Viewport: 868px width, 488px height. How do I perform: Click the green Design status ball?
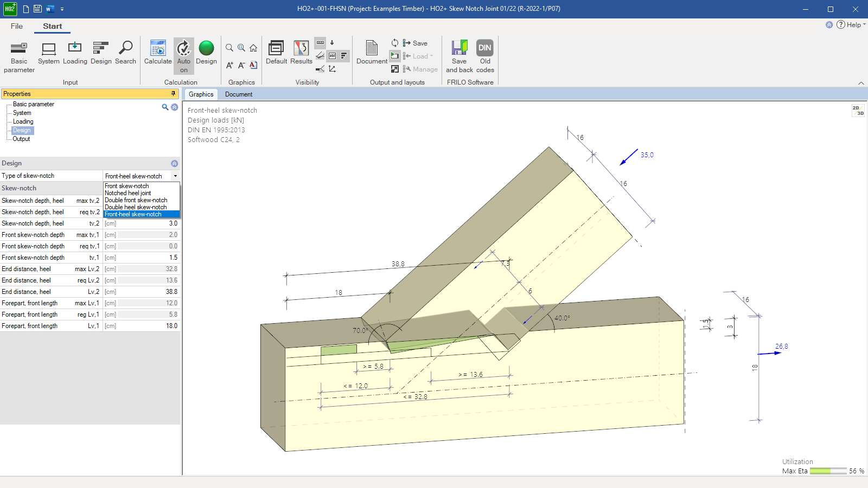(206, 53)
